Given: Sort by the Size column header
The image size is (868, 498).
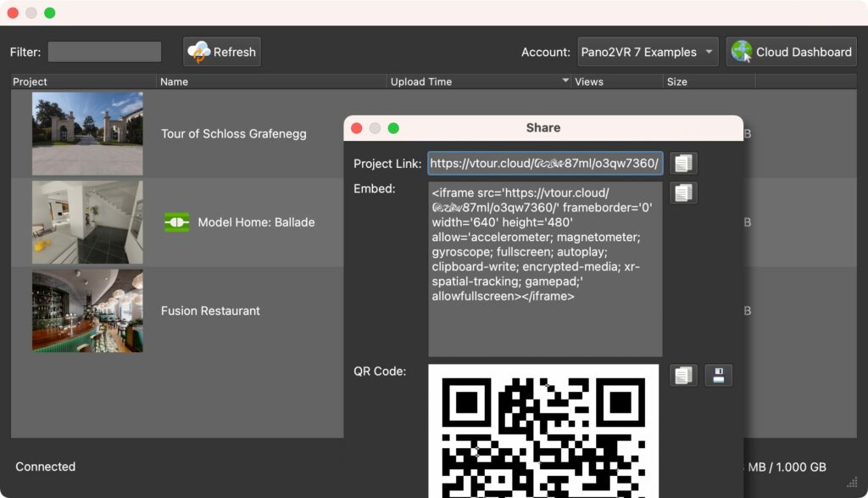Looking at the screenshot, I should 709,81.
